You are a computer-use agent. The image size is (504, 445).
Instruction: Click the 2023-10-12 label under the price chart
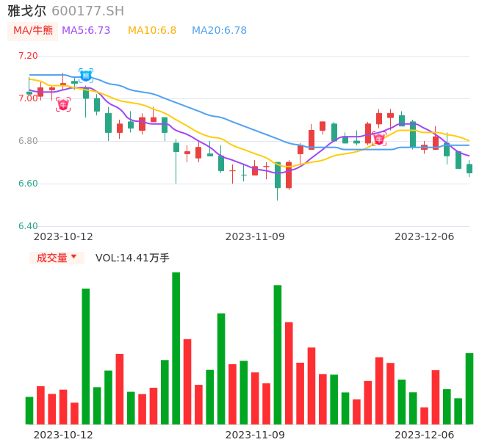pyautogui.click(x=63, y=236)
